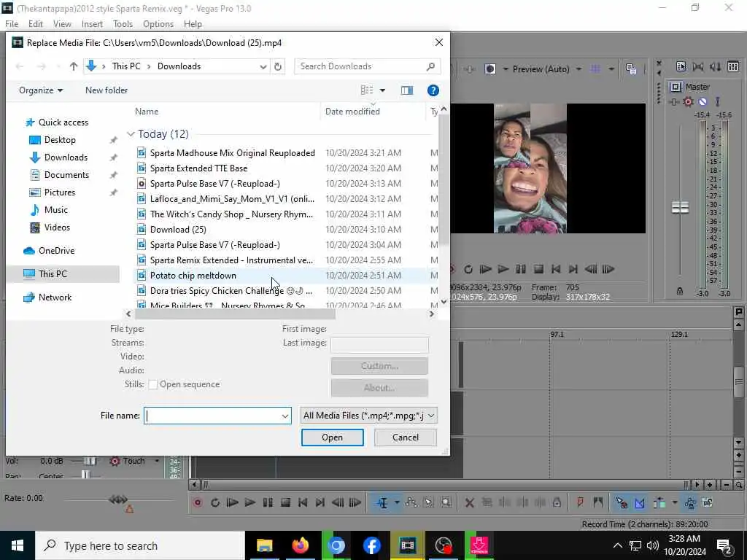Toggle the Master fader channel lock
The image size is (747, 560).
coord(680,290)
